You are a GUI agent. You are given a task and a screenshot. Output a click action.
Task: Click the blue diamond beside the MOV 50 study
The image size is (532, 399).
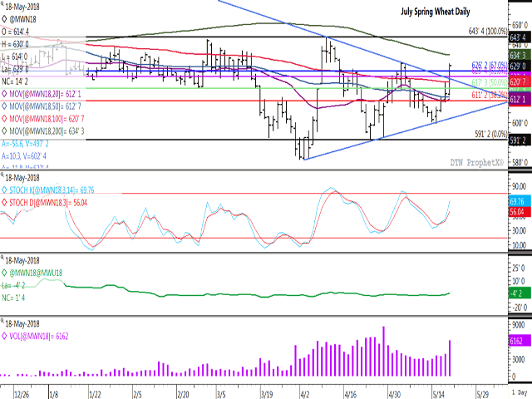pyautogui.click(x=4, y=106)
